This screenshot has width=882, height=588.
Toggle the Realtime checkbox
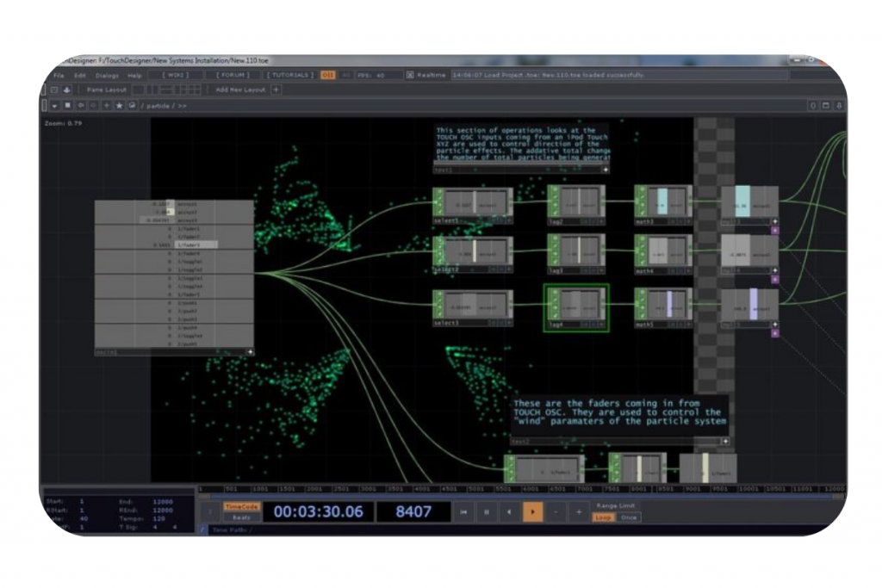tap(410, 75)
